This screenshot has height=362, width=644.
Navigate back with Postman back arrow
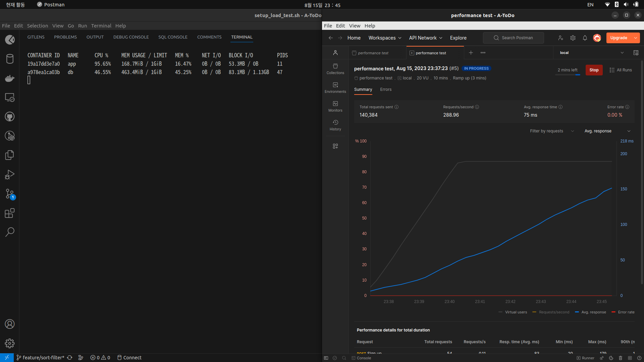tap(331, 38)
